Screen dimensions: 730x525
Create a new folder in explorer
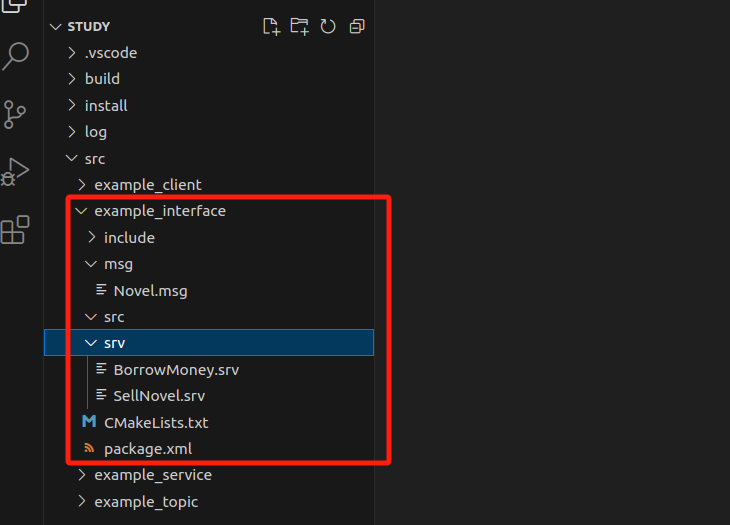299,27
